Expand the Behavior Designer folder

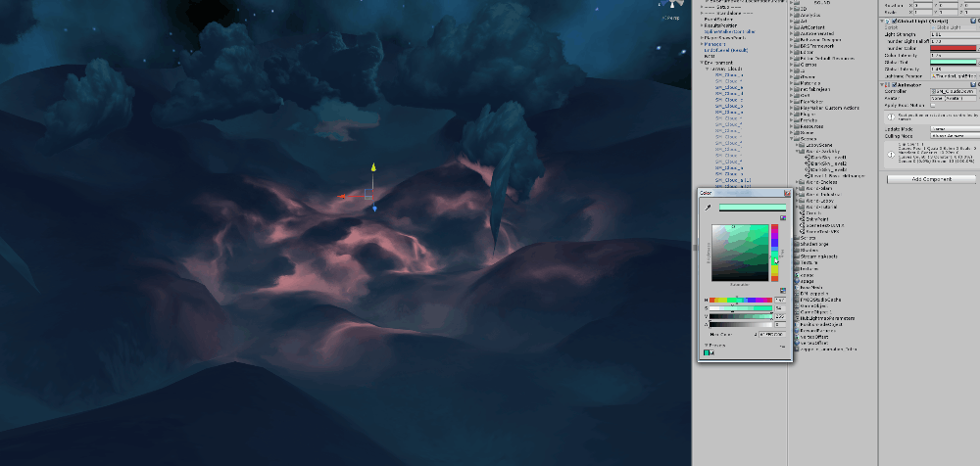[x=791, y=40]
